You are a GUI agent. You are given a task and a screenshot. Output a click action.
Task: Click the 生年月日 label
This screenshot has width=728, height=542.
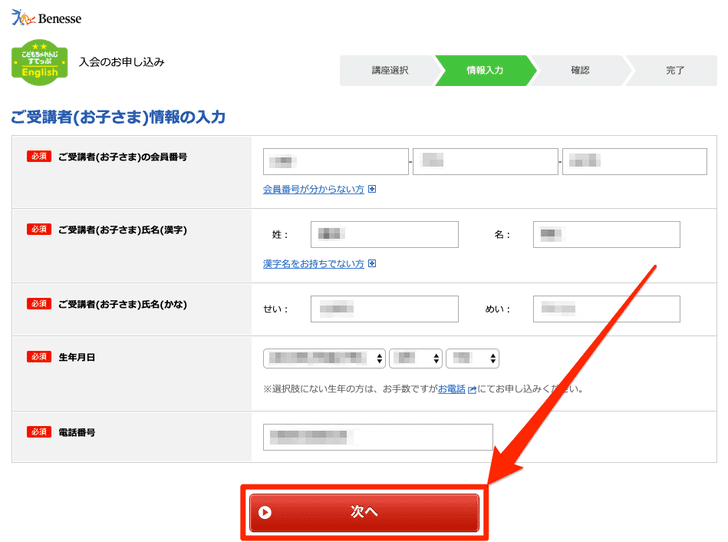click(x=77, y=357)
